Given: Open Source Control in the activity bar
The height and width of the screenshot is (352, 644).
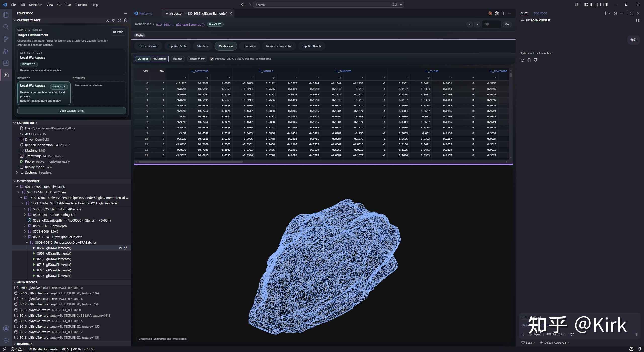Looking at the screenshot, I should pos(6,39).
